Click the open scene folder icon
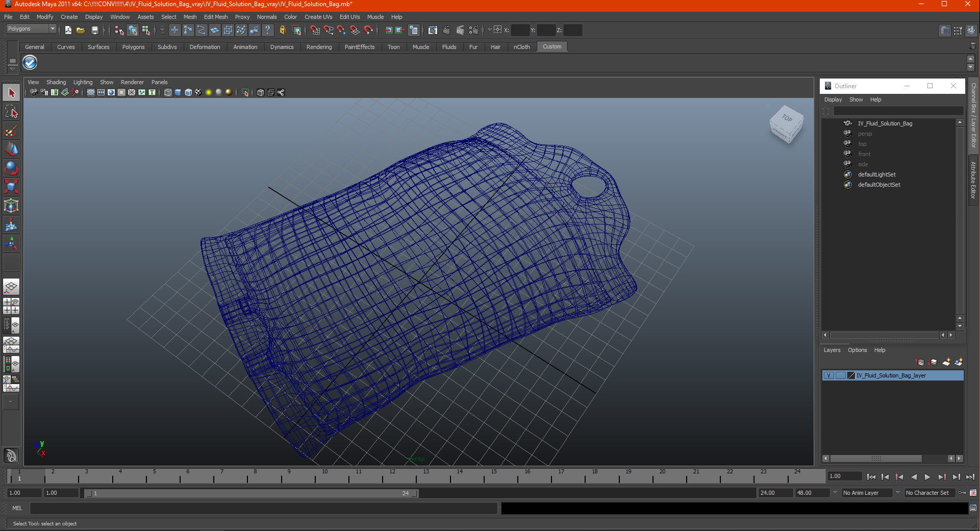Image resolution: width=980 pixels, height=531 pixels. pos(81,30)
